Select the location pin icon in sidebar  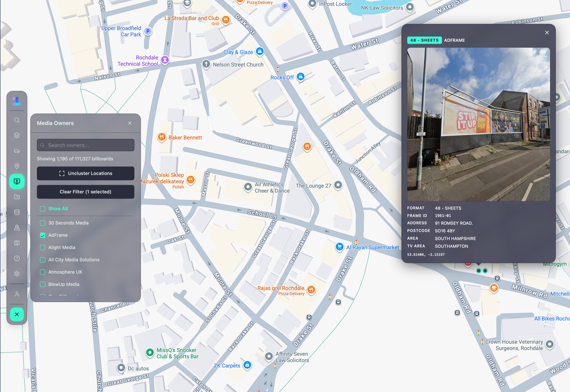[x=17, y=166]
